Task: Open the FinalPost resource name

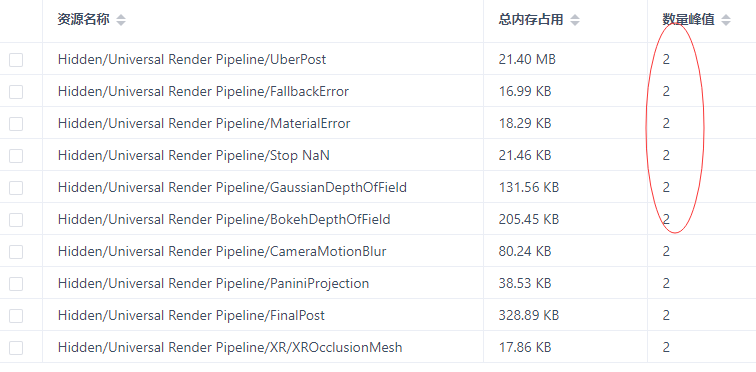Action: click(x=191, y=315)
